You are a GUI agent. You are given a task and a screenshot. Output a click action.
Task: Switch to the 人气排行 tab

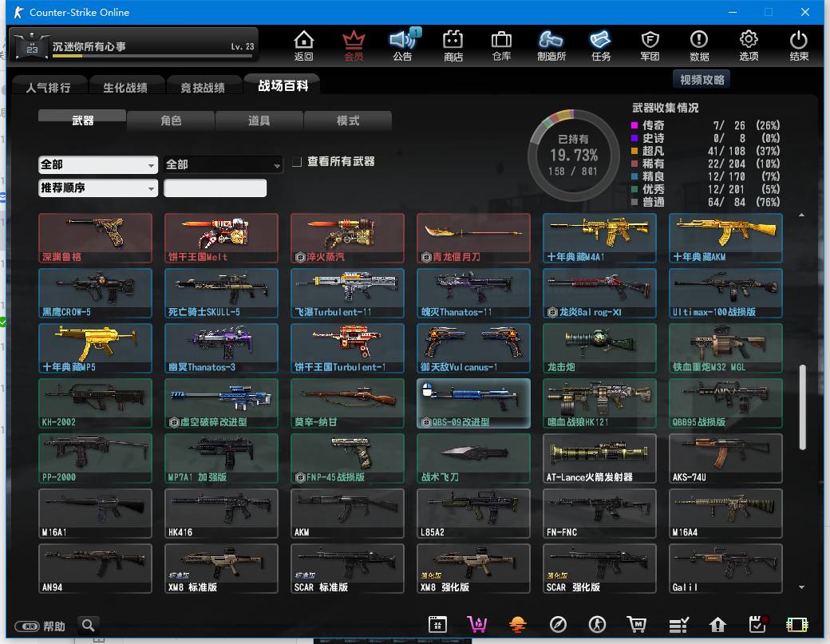[48, 87]
